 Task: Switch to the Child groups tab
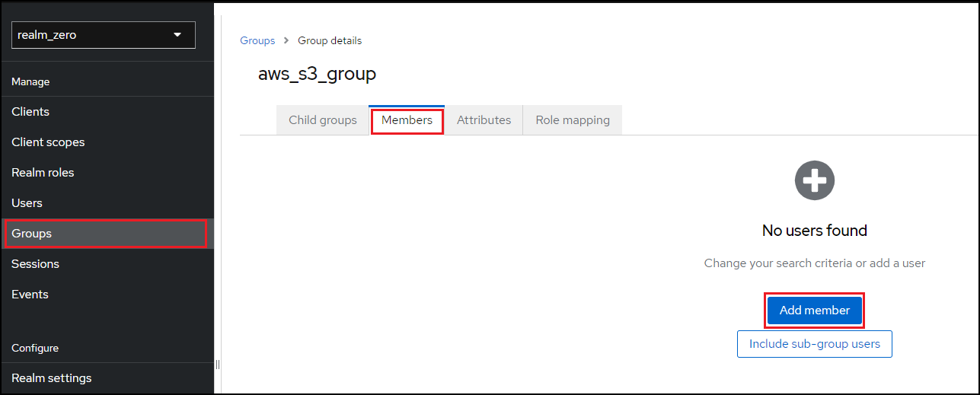[x=323, y=120]
